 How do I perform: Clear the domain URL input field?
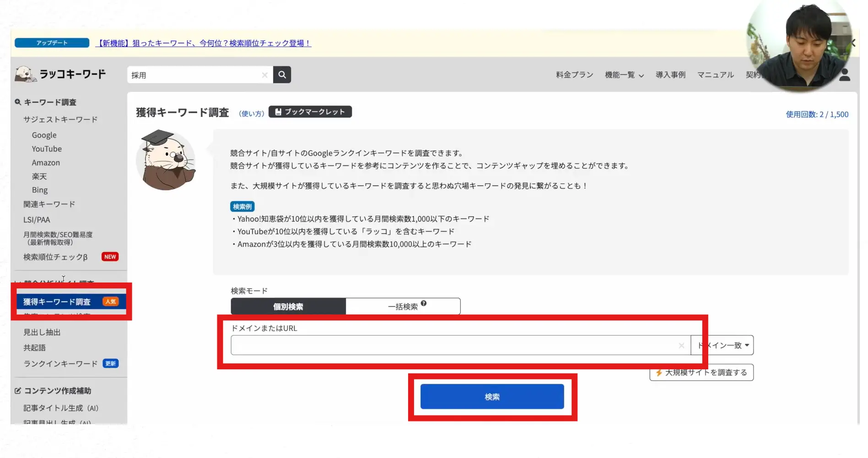[x=681, y=346]
